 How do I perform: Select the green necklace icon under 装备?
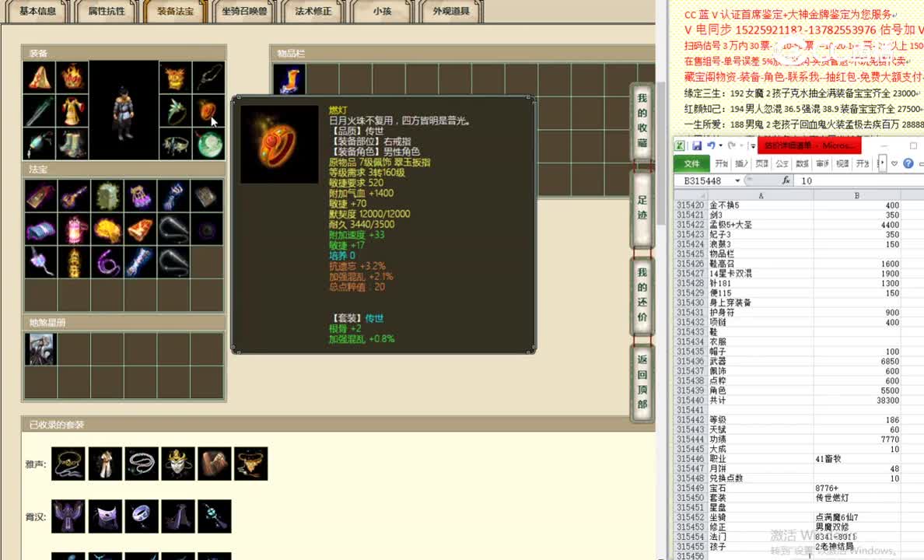pyautogui.click(x=209, y=145)
